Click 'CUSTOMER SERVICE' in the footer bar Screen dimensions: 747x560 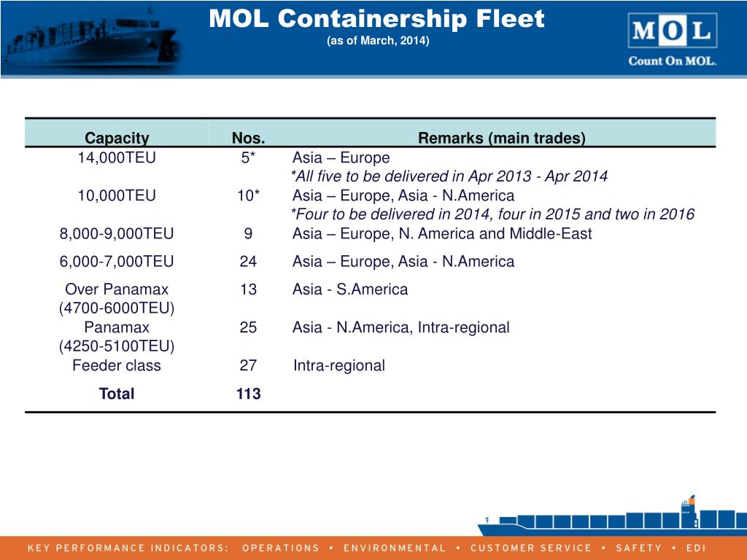tap(531, 548)
